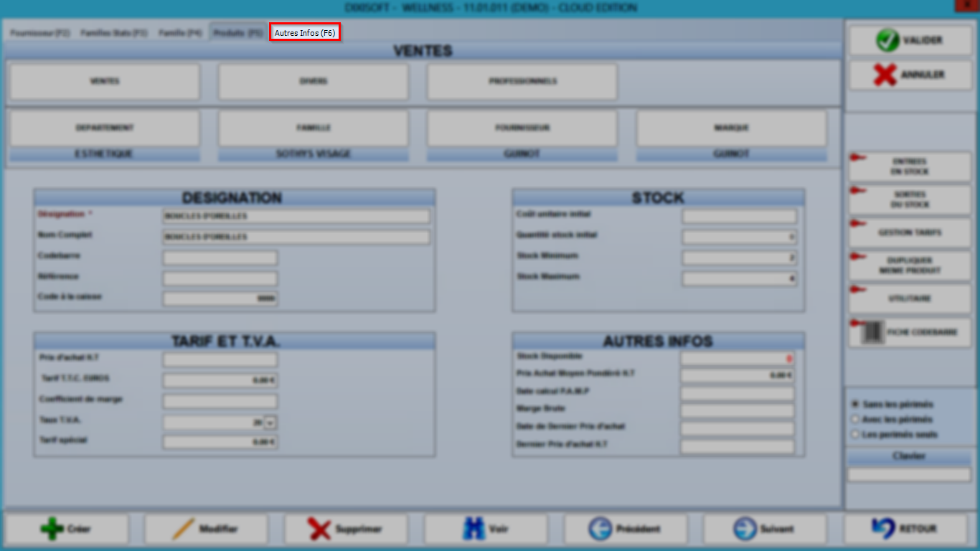Expand the Taux T.V.A. dropdown arrow
The width and height of the screenshot is (980, 551).
click(x=270, y=423)
